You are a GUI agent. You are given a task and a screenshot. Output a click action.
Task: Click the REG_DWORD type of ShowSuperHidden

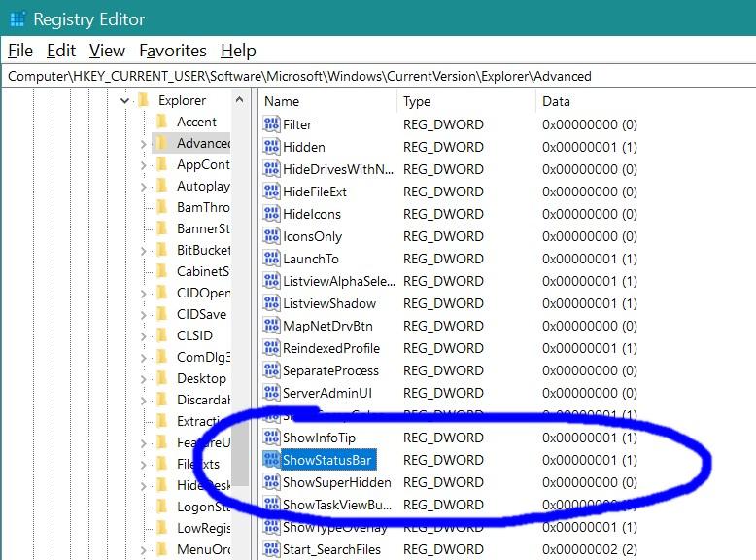tap(443, 482)
